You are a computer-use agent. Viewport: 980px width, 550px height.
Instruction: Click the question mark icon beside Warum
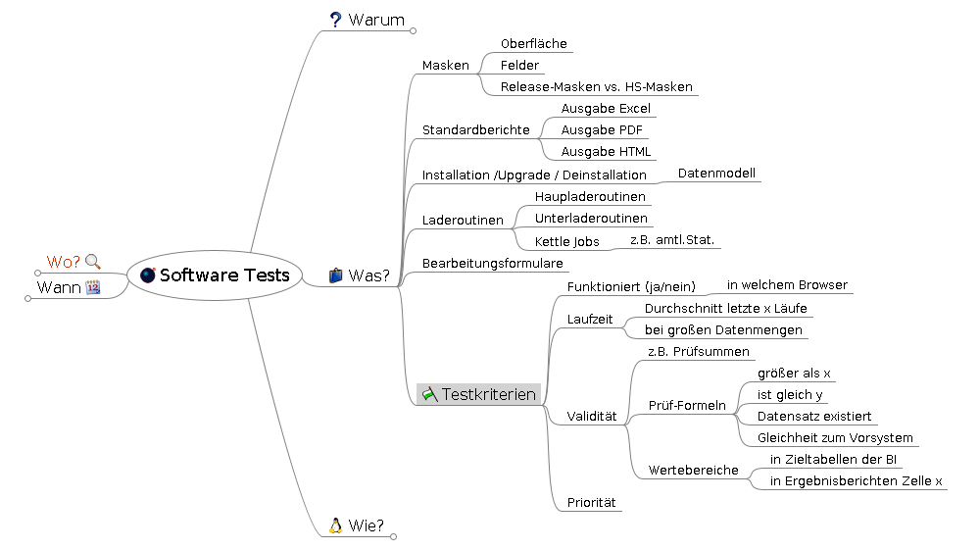[335, 21]
